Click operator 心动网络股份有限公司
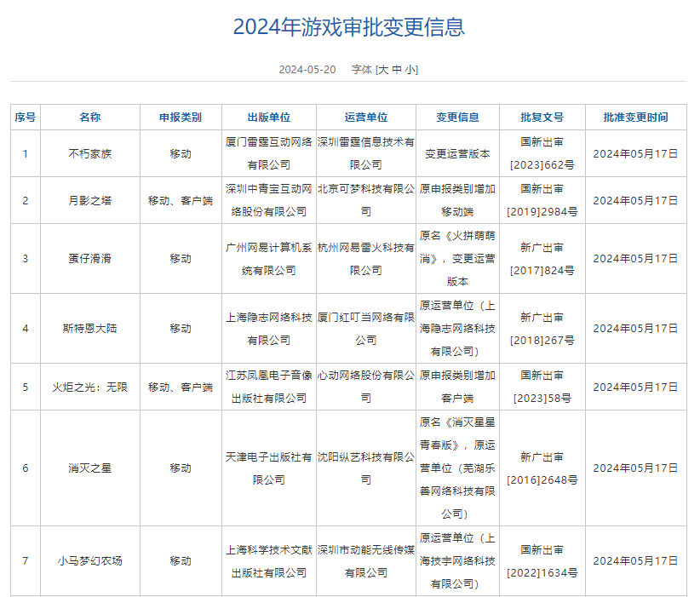The image size is (700, 597). tap(366, 387)
